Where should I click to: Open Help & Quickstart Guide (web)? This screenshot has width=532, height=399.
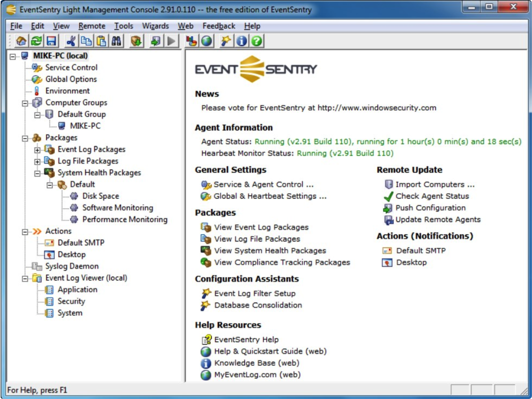270,351
